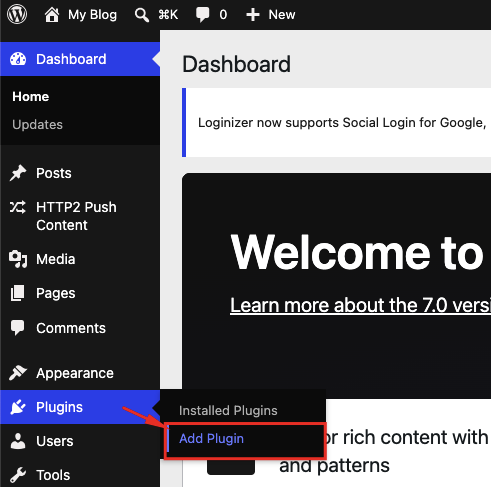Click the Tools wrench icon
The width and height of the screenshot is (491, 487).
pyautogui.click(x=18, y=475)
